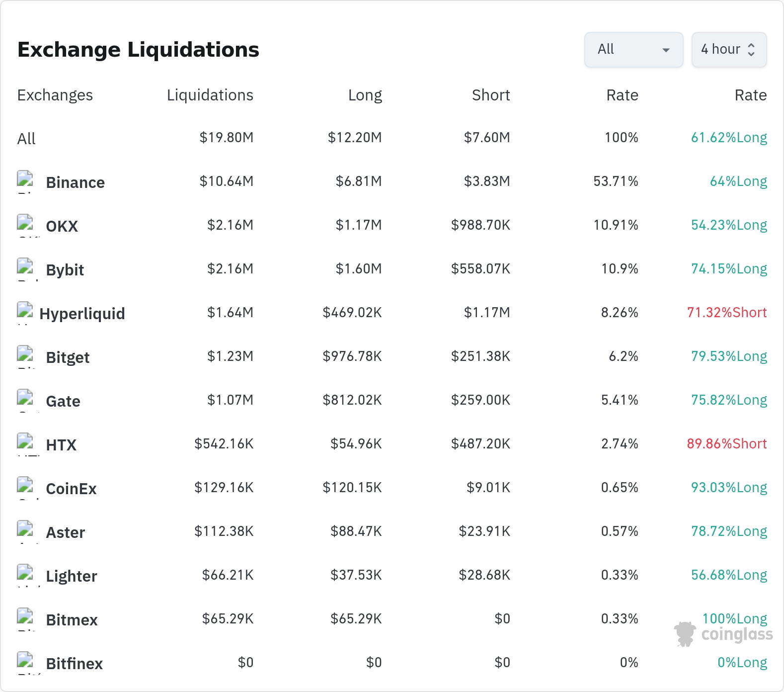Click the Gate exchange logo icon

[25, 400]
